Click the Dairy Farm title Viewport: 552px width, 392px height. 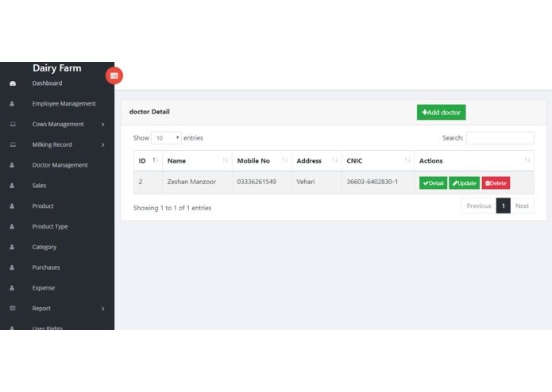[x=57, y=68]
